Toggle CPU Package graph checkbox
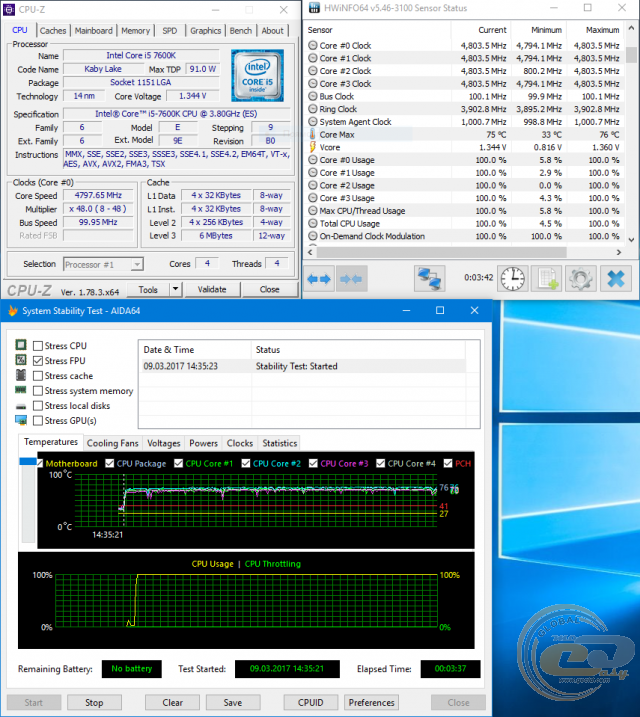Viewport: 640px width, 717px height. pyautogui.click(x=110, y=463)
